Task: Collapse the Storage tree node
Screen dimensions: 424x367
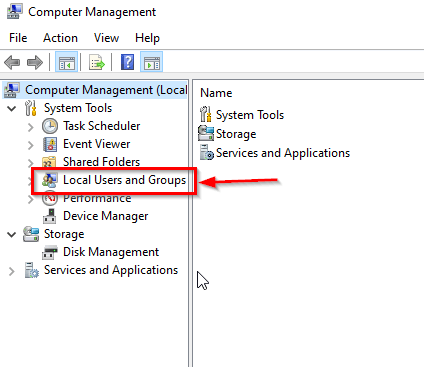Action: [x=12, y=234]
